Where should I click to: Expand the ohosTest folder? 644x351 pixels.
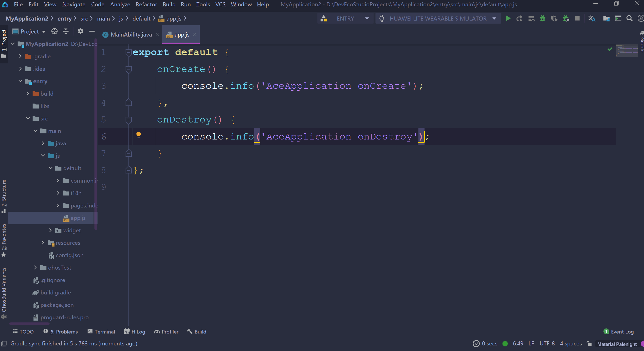point(35,268)
